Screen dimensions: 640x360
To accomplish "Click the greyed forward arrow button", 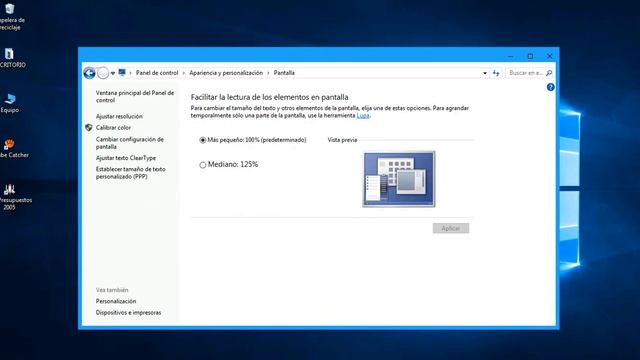I will 103,73.
